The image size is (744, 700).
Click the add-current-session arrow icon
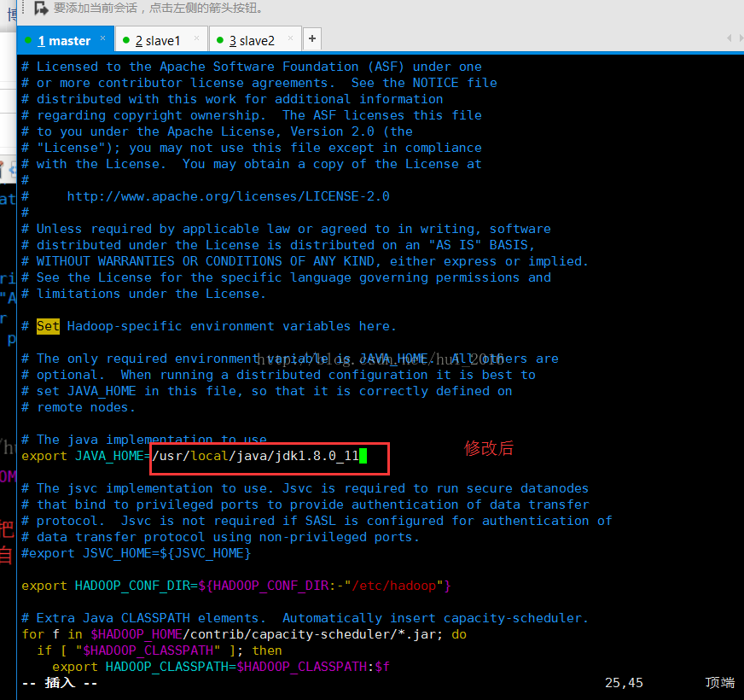point(41,8)
